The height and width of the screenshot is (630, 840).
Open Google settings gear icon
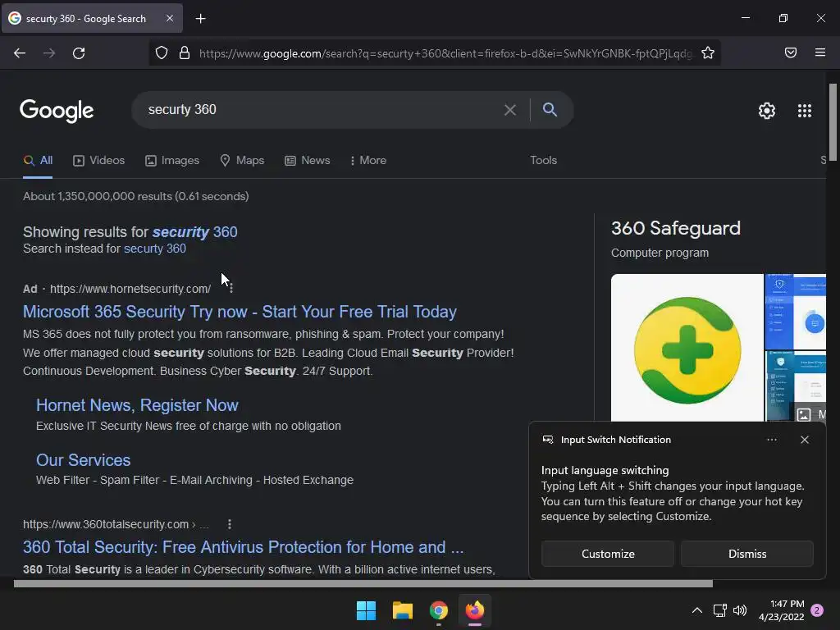[767, 111]
